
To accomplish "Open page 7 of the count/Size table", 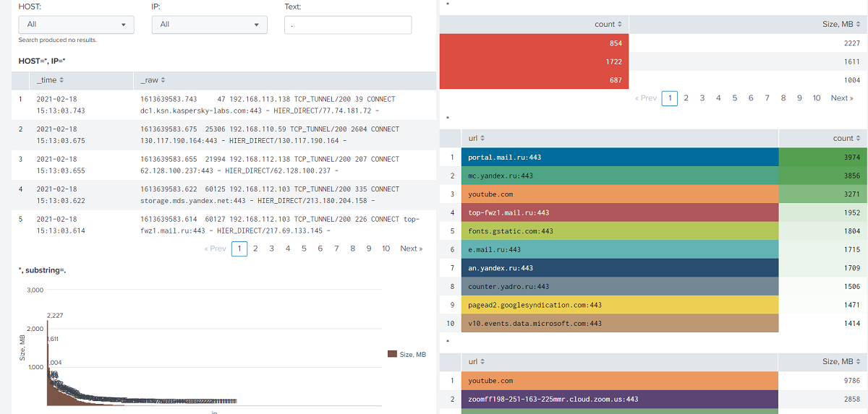I will coord(767,98).
